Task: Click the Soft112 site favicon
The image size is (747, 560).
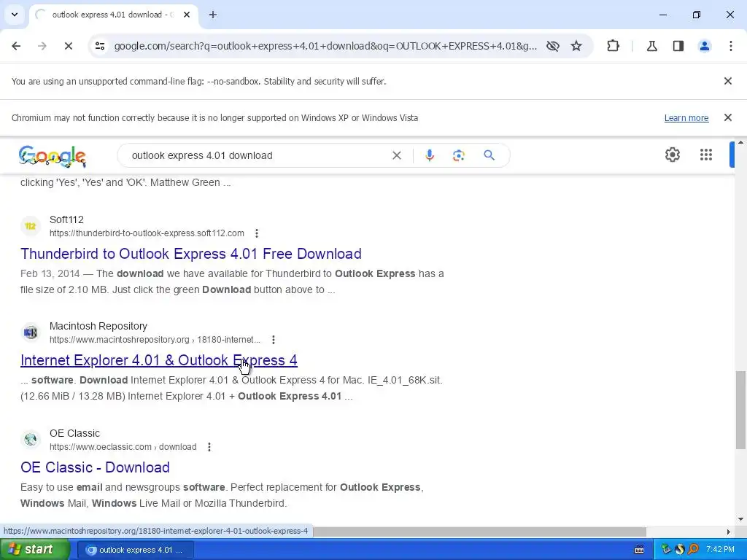Action: click(x=31, y=226)
